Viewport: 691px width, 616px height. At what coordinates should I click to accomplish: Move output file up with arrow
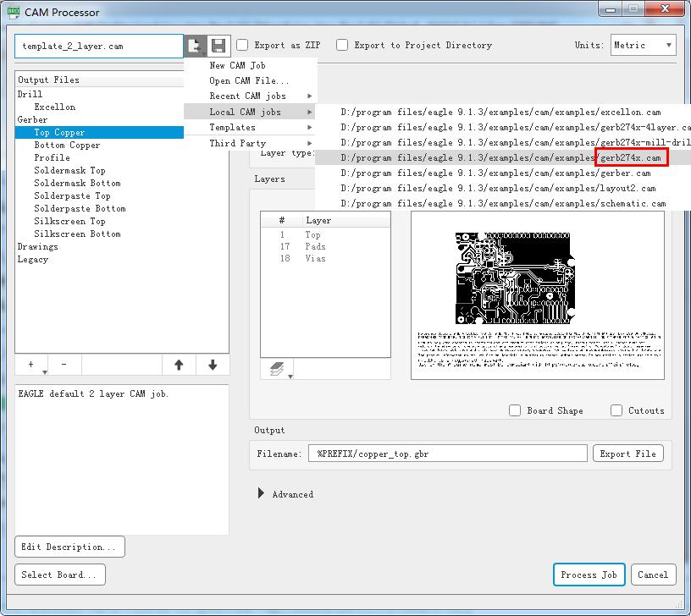(x=179, y=365)
